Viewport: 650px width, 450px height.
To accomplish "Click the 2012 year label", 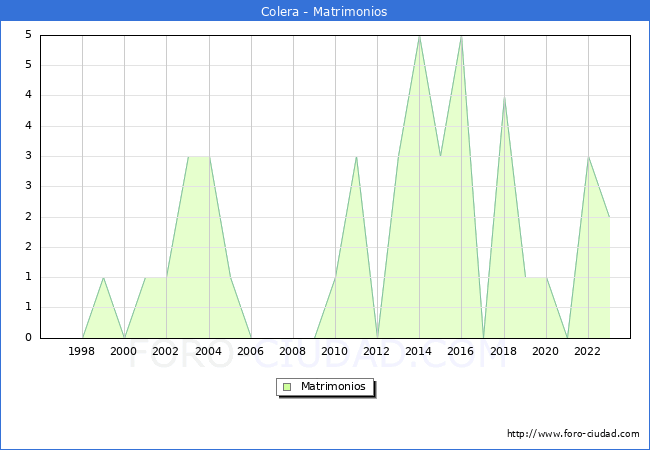I will [x=377, y=351].
